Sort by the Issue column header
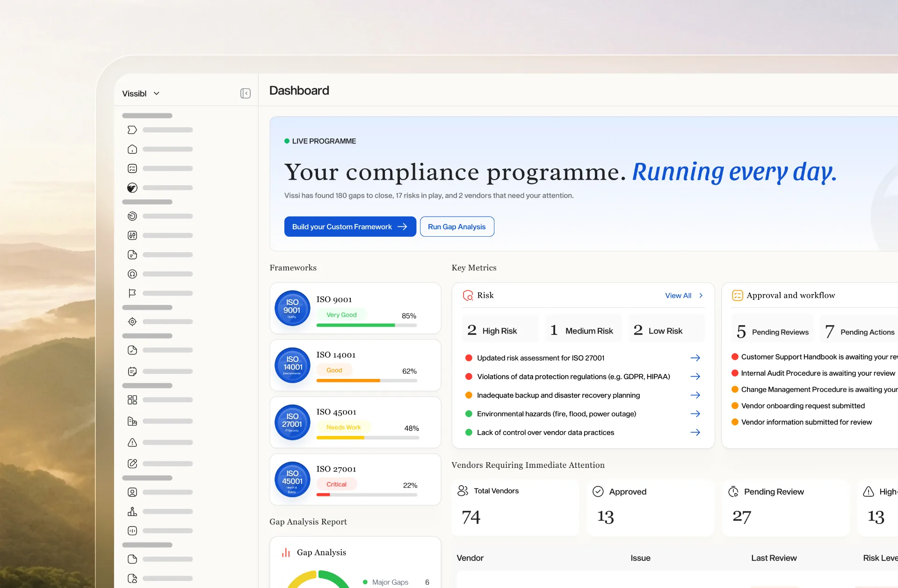 tap(640, 558)
